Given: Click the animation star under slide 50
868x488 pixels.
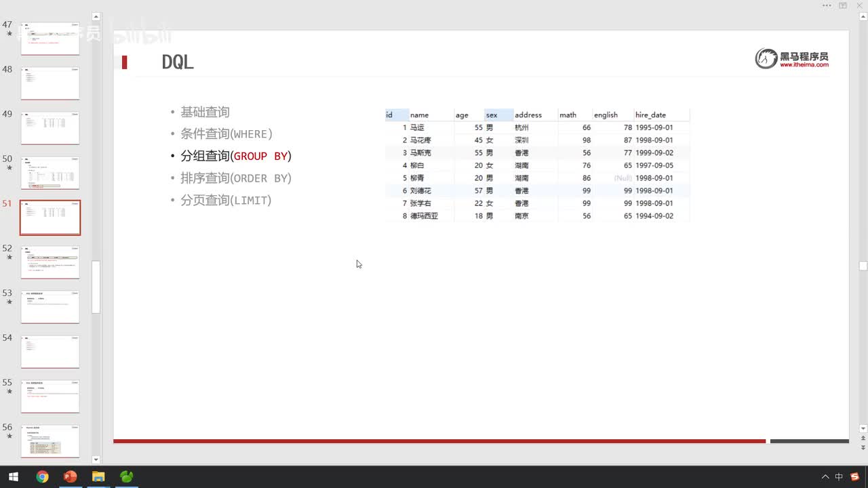Looking at the screenshot, I should (9, 168).
